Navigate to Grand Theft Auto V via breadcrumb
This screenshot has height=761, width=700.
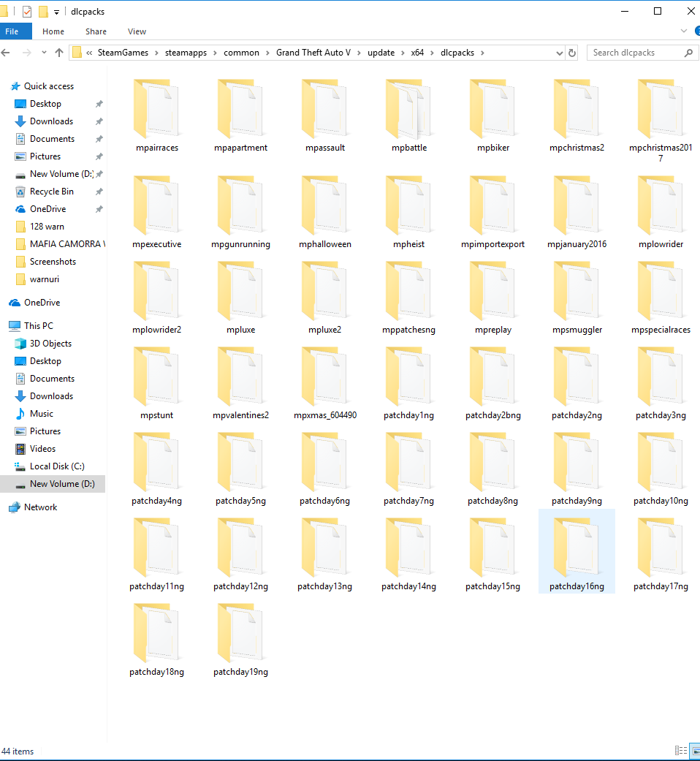314,52
